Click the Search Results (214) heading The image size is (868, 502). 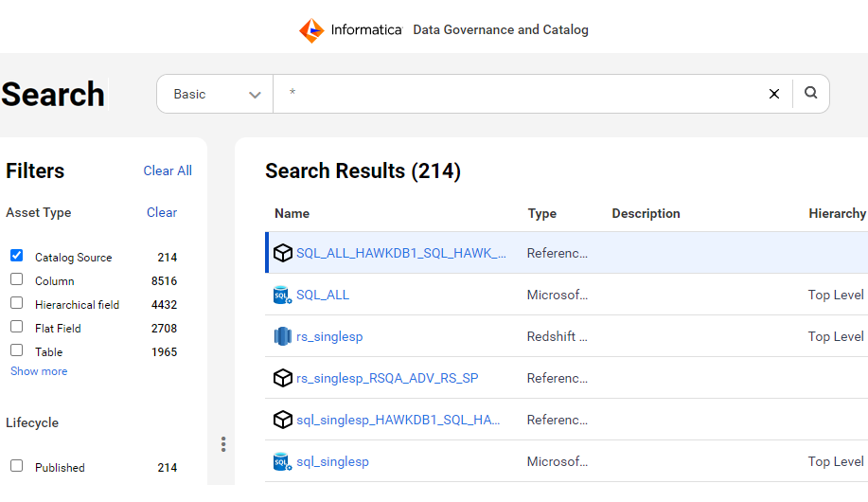pos(363,170)
